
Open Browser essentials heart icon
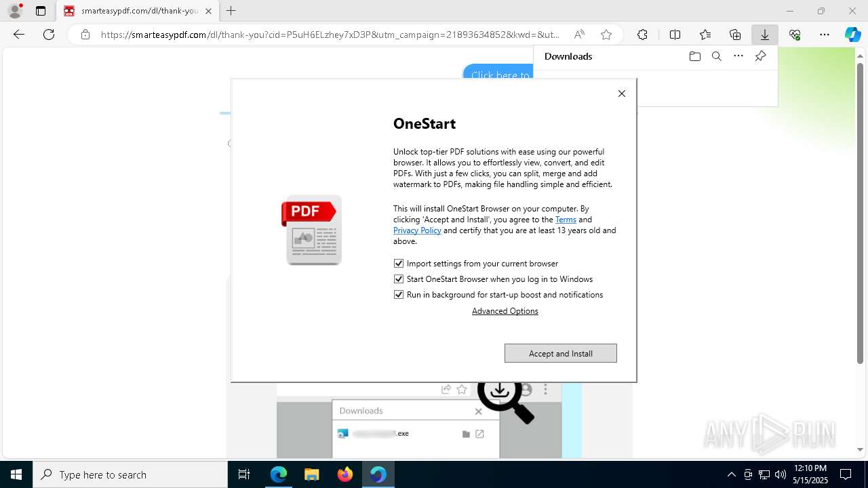(795, 35)
